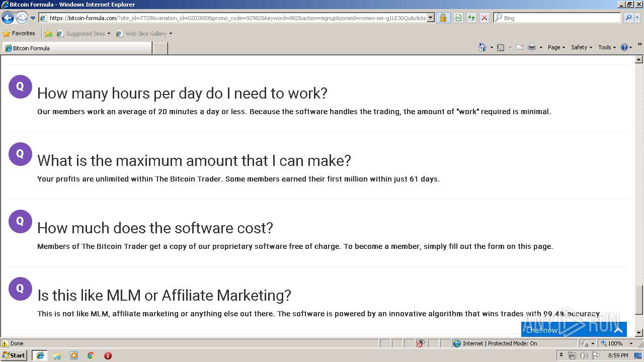
Task: Open Windows Explorer folder from taskbar
Action: 57,355
